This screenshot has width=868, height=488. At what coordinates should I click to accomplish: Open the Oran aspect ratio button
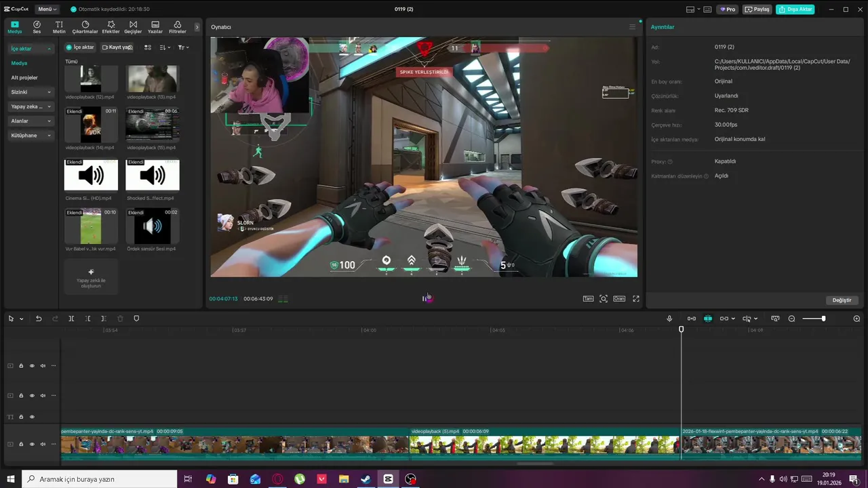click(x=619, y=299)
